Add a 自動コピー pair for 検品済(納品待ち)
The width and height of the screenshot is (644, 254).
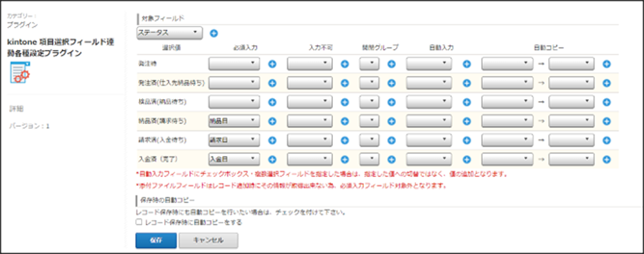point(607,102)
